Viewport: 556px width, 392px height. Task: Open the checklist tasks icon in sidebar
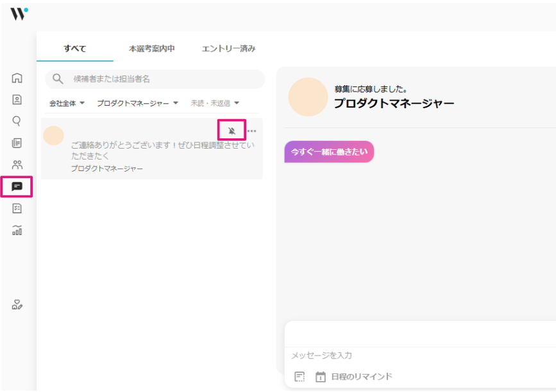17,208
